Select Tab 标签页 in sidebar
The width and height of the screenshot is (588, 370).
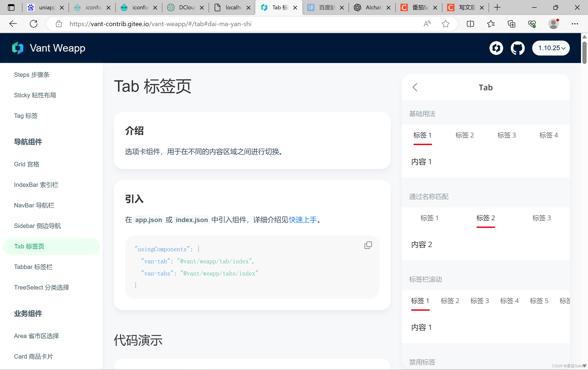51,246
